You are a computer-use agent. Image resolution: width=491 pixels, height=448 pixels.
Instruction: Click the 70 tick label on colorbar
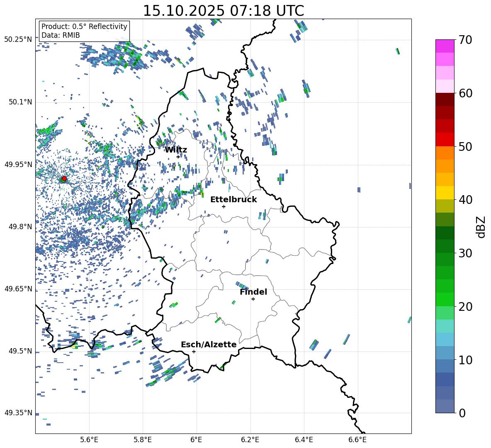coord(466,40)
